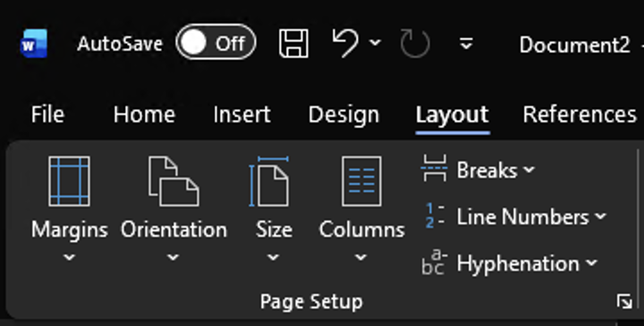This screenshot has width=644, height=326.
Task: Open the Design tab
Action: pos(343,115)
